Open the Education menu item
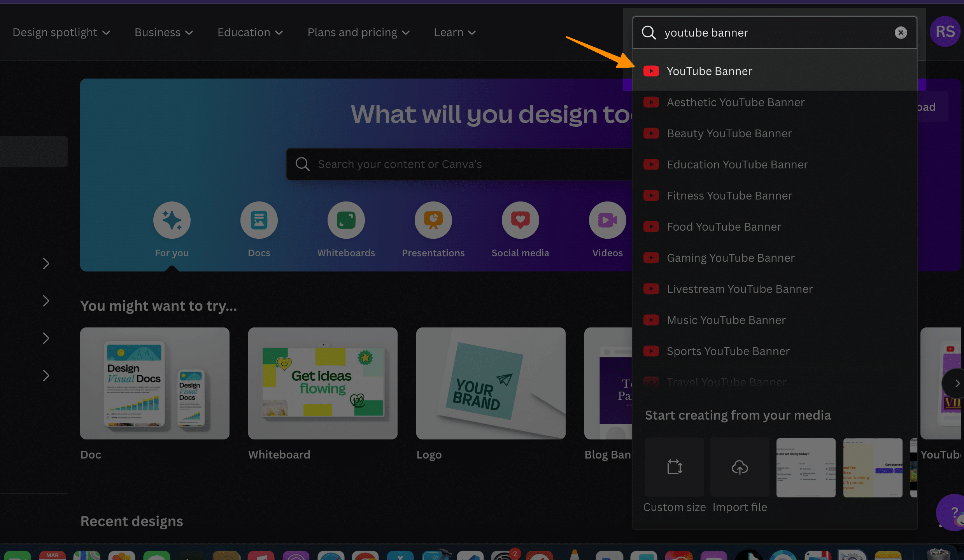The height and width of the screenshot is (560, 964). pos(250,32)
